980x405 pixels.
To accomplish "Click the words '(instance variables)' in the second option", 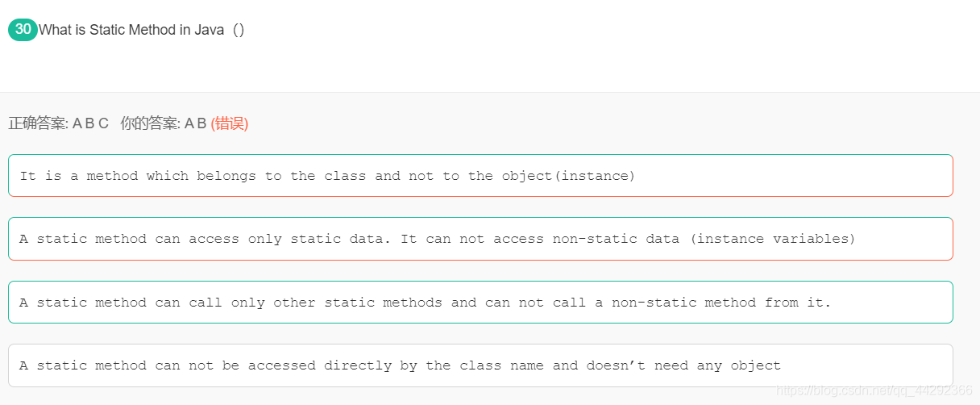I will click(773, 239).
